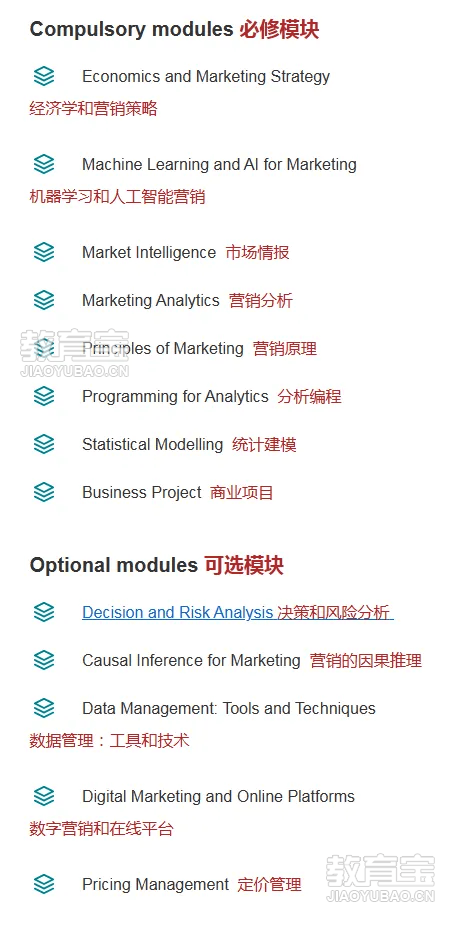Select the stack icon next to Pricing Management
Viewport: 456px width, 925px height.
click(44, 884)
